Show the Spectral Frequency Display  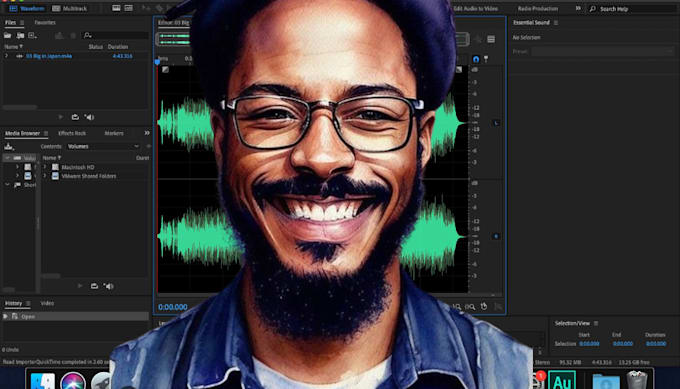pos(116,8)
